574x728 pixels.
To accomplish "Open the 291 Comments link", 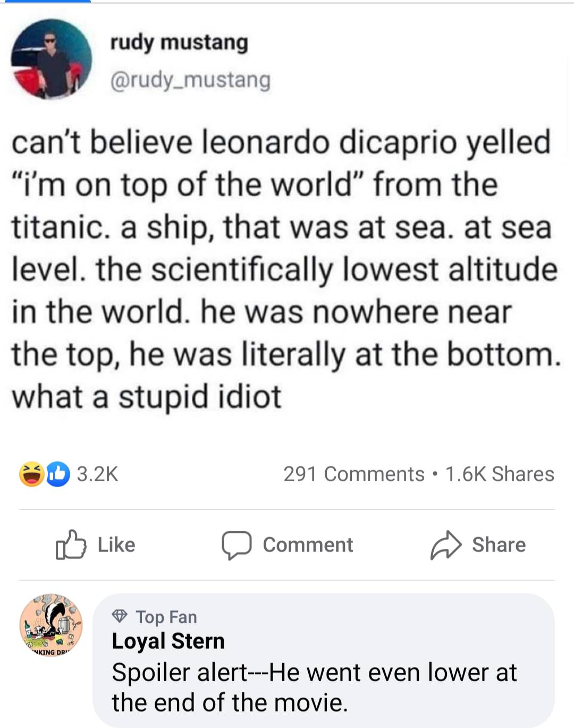I will coord(353,474).
